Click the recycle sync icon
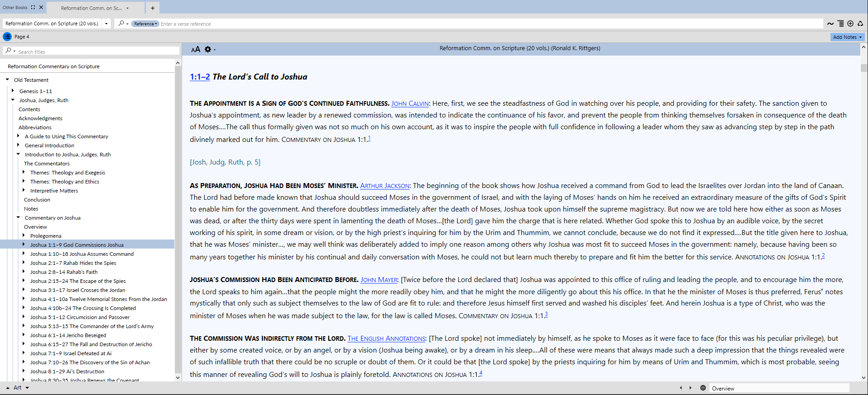 [x=860, y=24]
